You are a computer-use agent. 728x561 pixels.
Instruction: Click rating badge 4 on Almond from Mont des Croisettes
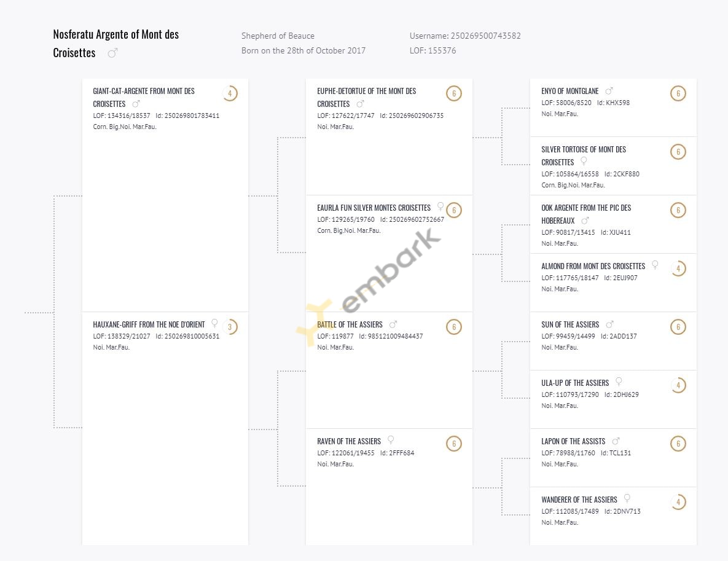pyautogui.click(x=678, y=269)
